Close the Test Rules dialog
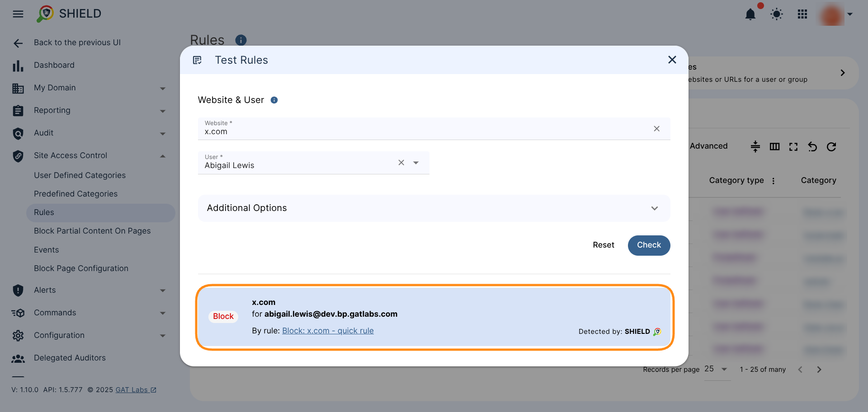The height and width of the screenshot is (412, 868). 672,60
